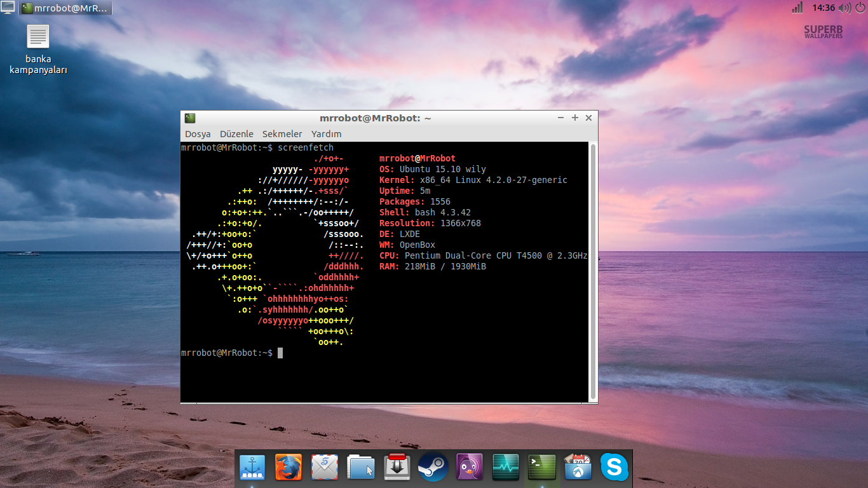
Task: Select the mrrobot@MrR... taskbar button
Action: tap(65, 8)
